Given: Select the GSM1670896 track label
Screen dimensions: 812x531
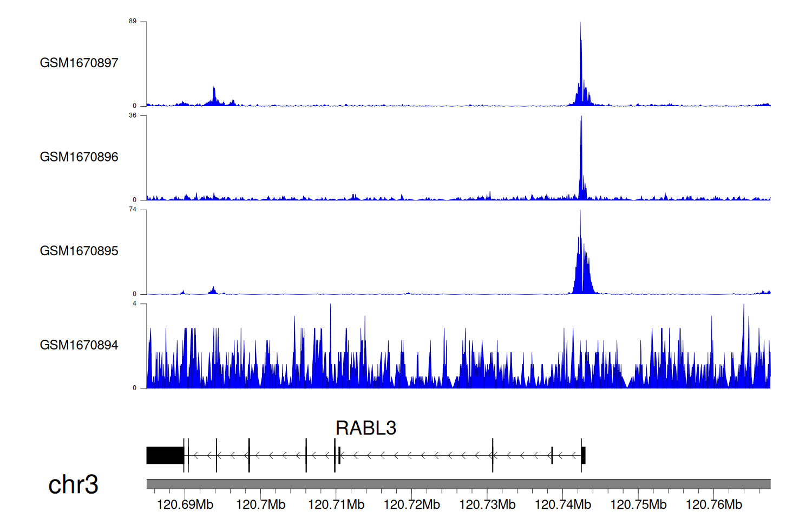Looking at the screenshot, I should coord(79,157).
